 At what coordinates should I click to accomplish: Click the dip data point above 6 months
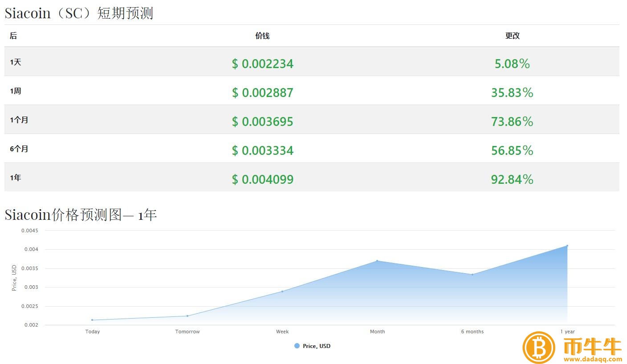click(472, 275)
